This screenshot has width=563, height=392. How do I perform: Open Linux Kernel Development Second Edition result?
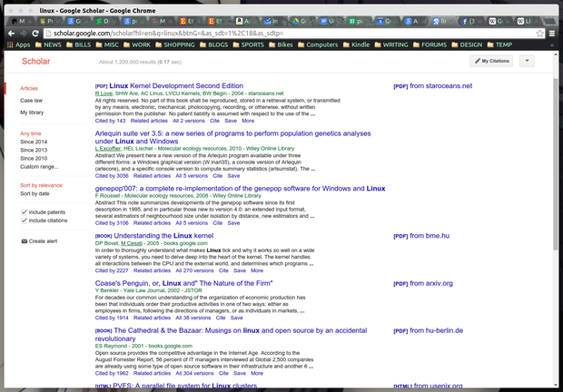click(176, 85)
